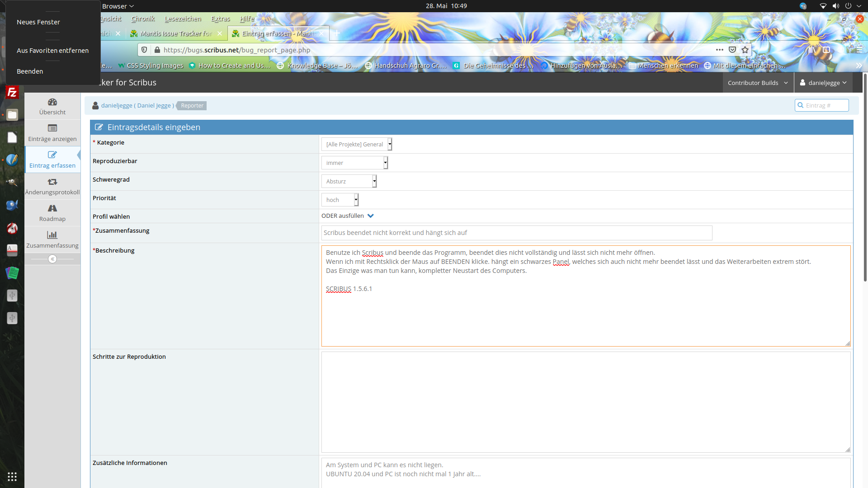Screen dimensions: 868x488
Task: Click the Zusammenfassung text field
Action: coord(516,233)
